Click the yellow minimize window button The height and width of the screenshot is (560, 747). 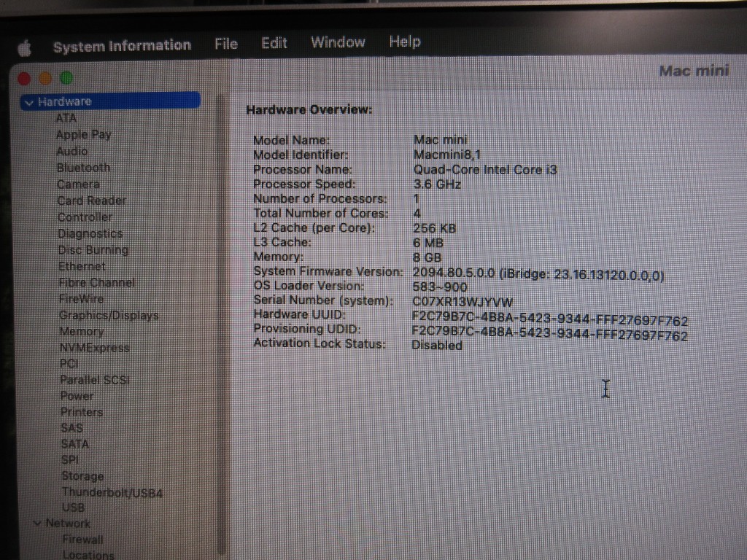click(45, 78)
